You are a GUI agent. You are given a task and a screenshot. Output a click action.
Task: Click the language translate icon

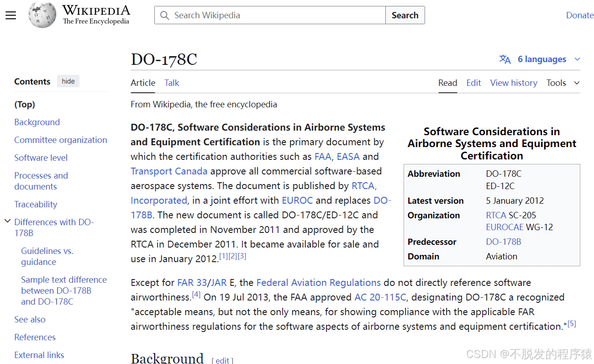click(505, 59)
